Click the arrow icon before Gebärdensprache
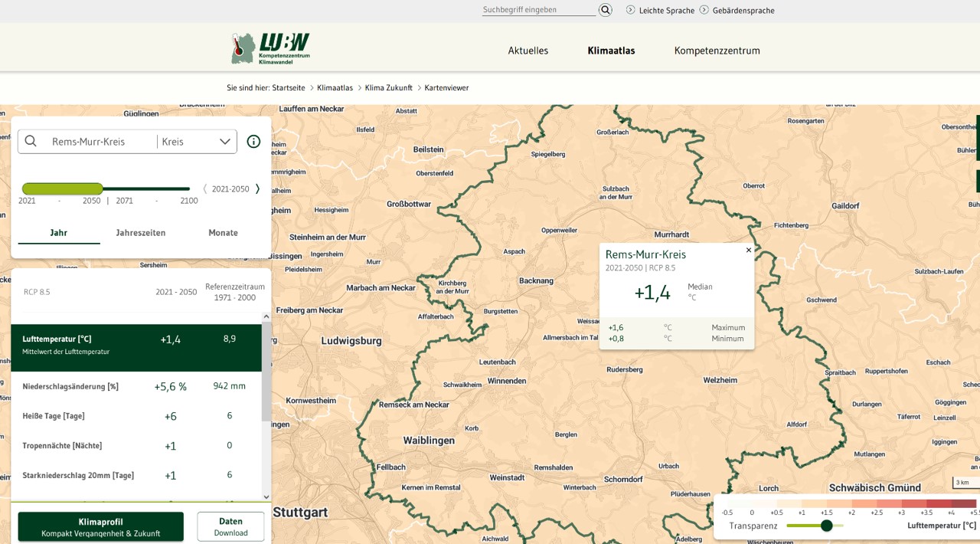Image resolution: width=980 pixels, height=544 pixels. [x=704, y=10]
